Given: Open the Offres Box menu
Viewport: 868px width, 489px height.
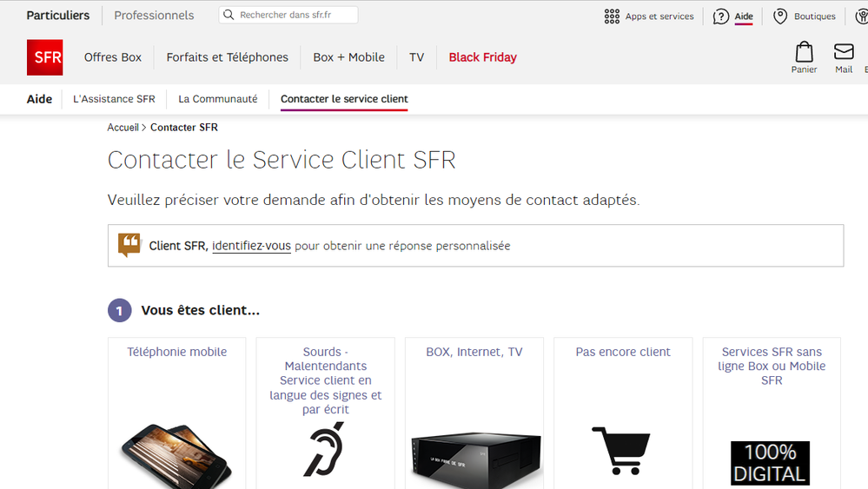Looking at the screenshot, I should pyautogui.click(x=113, y=57).
